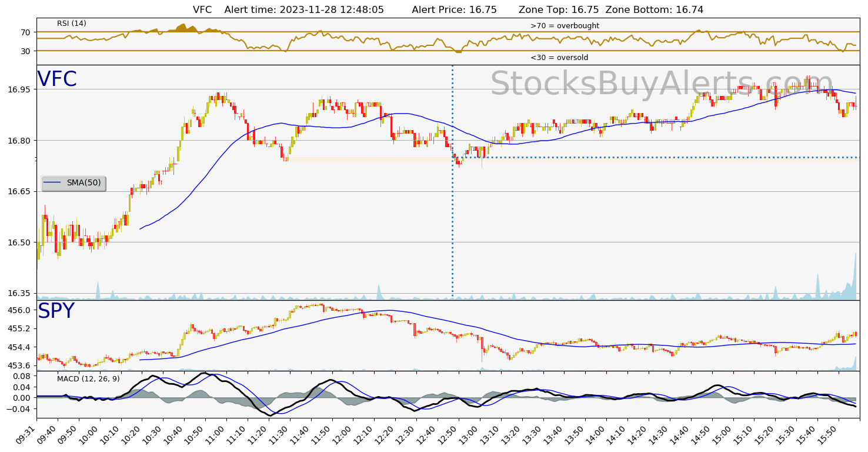
Task: Click the "MACD (12, 26, 9)" indicator label
Action: [x=88, y=379]
